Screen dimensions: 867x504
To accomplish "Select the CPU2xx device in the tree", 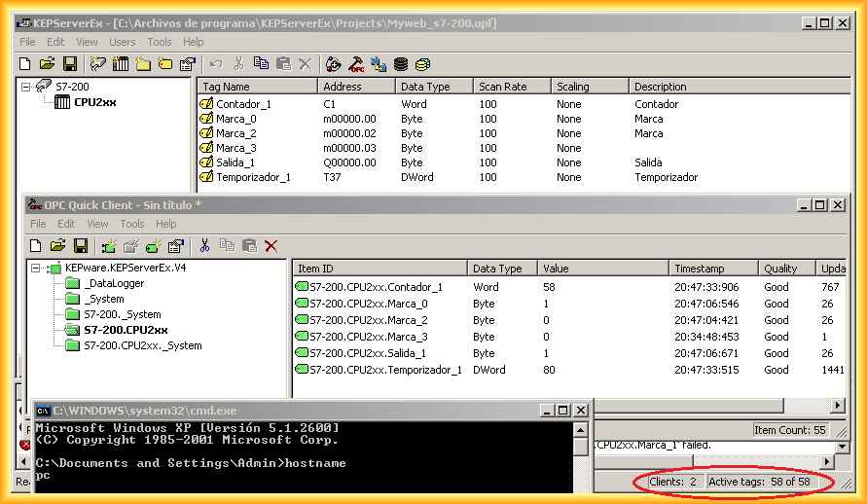I will tap(93, 102).
